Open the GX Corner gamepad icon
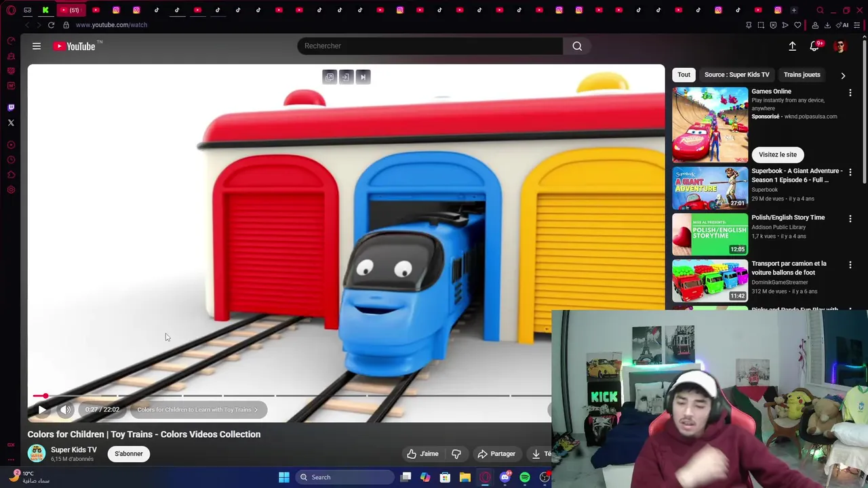Screen dimensions: 868x488 point(28,10)
